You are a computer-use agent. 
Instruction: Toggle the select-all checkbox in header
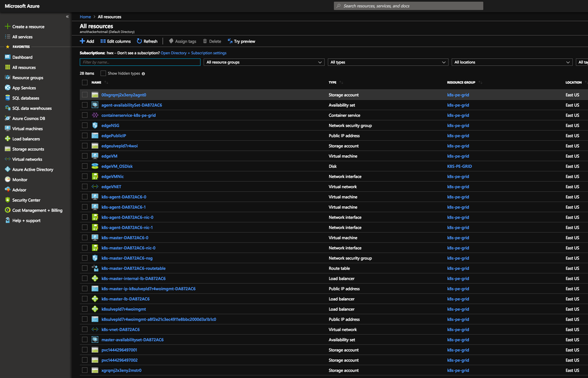[85, 83]
